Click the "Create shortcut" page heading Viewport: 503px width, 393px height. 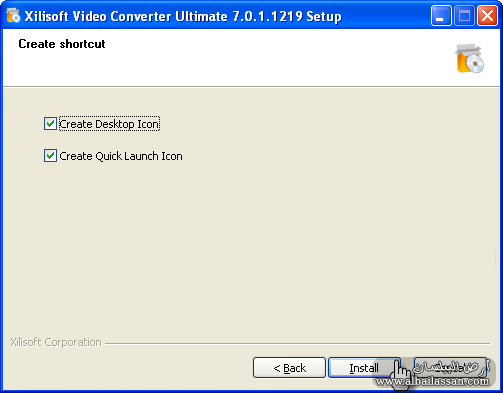(x=62, y=44)
